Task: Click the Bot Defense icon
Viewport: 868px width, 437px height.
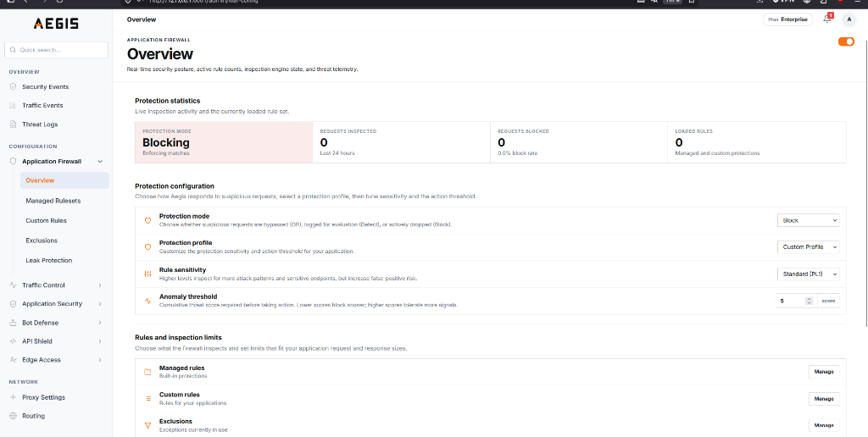Action: tap(14, 323)
